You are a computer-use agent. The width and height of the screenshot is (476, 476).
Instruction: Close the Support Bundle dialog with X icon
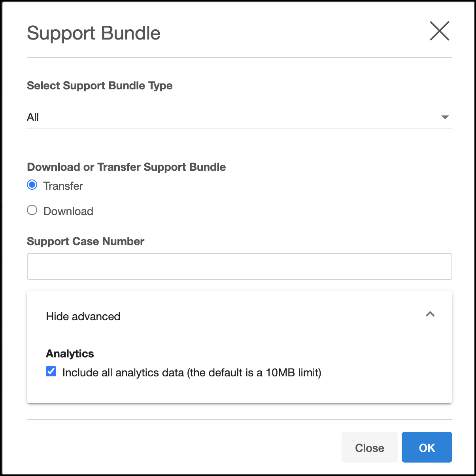pos(439,31)
